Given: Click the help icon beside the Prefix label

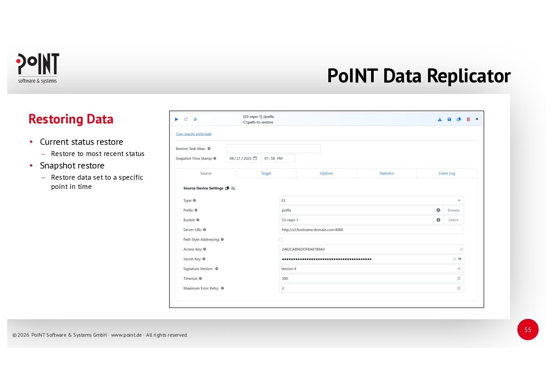Looking at the screenshot, I should point(196,210).
